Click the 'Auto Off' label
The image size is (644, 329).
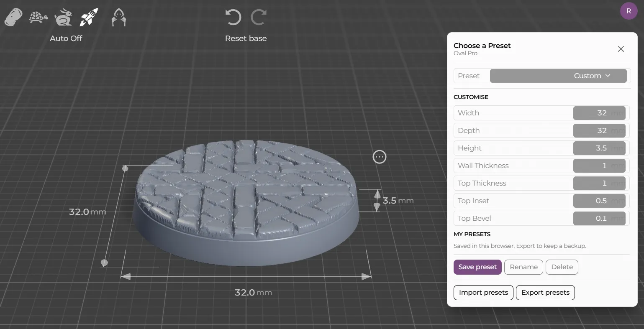tap(66, 38)
